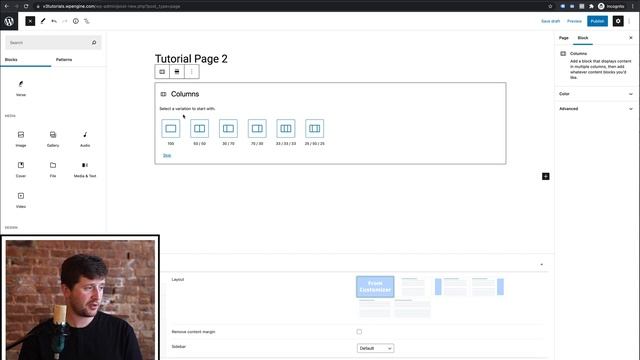Insert a Video block

coord(21,200)
